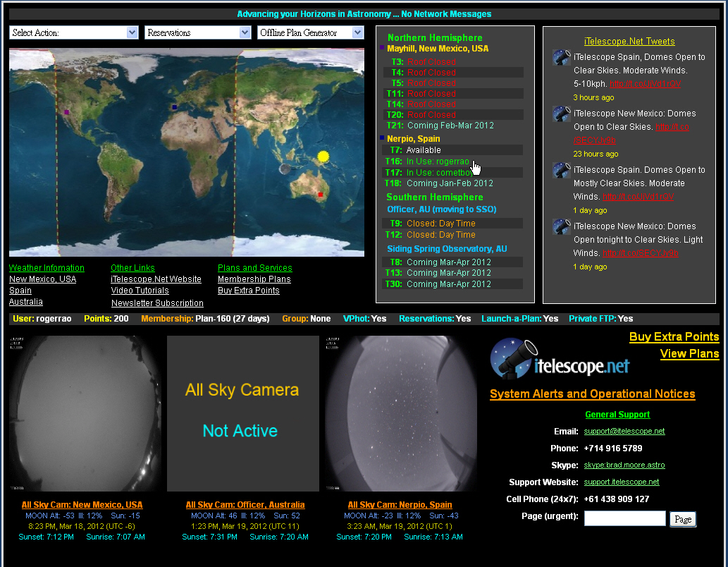This screenshot has width=728, height=567.
Task: Open link in 5-10kph winds tweet
Action: click(x=646, y=84)
